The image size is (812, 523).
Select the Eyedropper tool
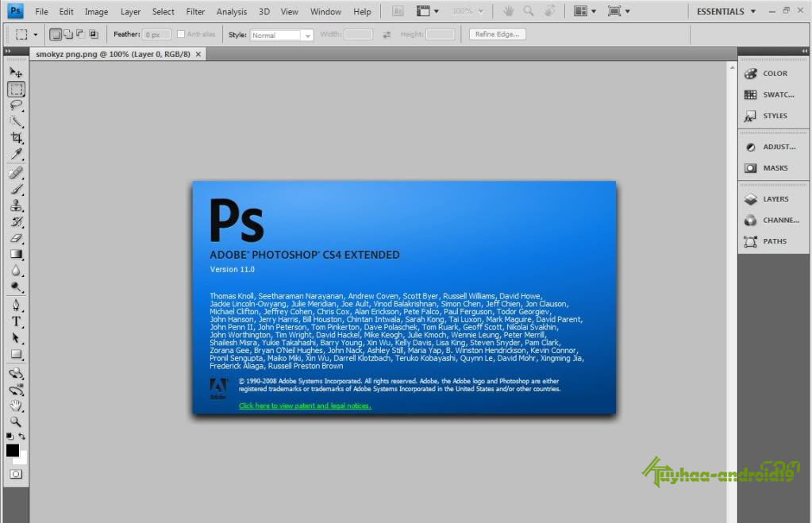16,154
